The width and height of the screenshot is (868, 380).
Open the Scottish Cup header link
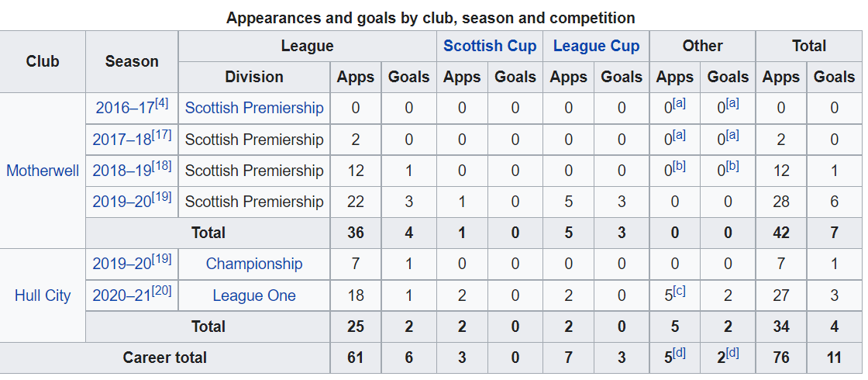pyautogui.click(x=490, y=46)
